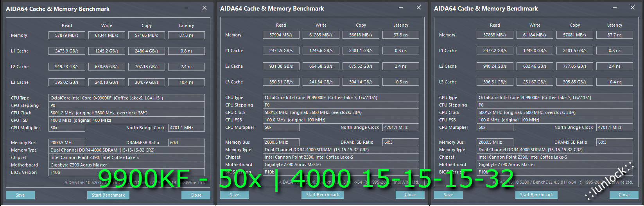644x206 pixels.
Task: Click CPU FSB field in the right window
Action: 555,120
